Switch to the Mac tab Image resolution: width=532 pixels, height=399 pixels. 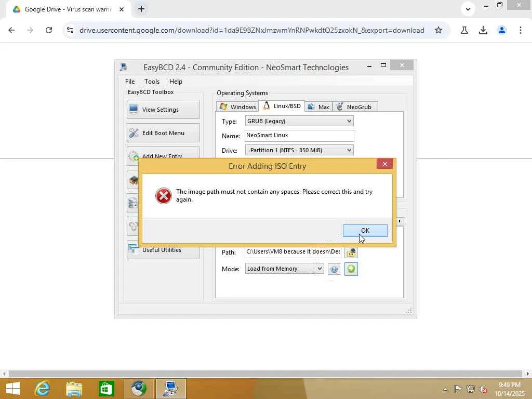pos(318,107)
